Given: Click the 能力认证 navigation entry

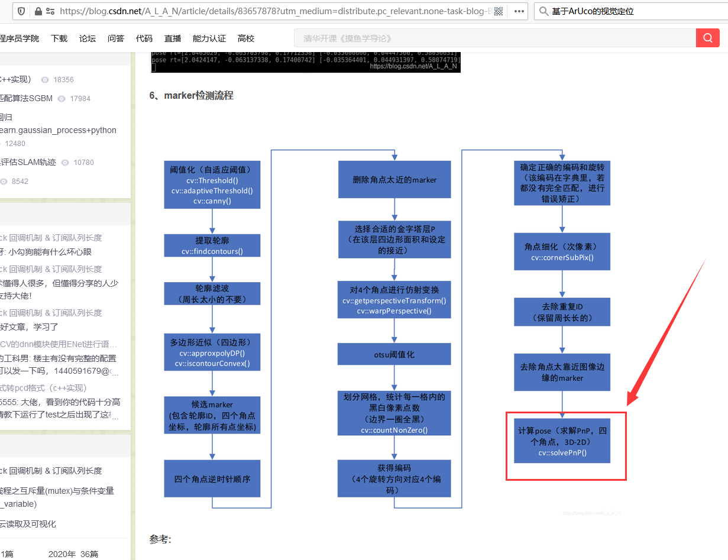Looking at the screenshot, I should pos(210,38).
